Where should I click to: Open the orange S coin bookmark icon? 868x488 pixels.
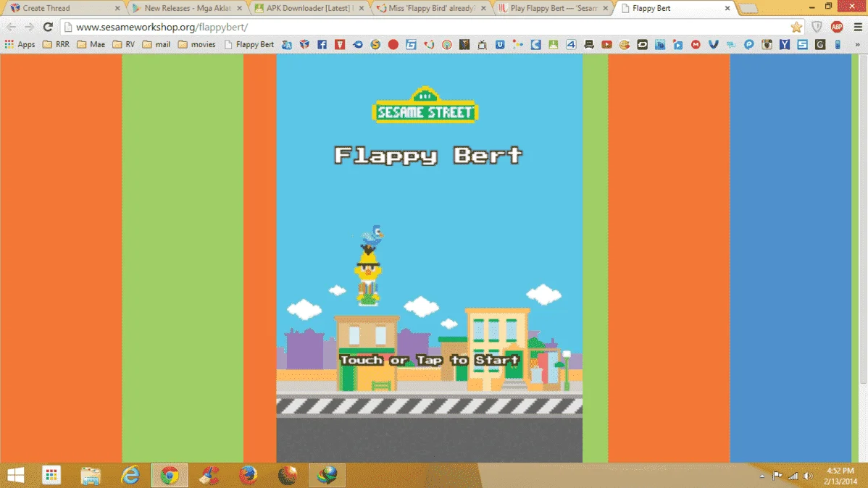coord(375,44)
